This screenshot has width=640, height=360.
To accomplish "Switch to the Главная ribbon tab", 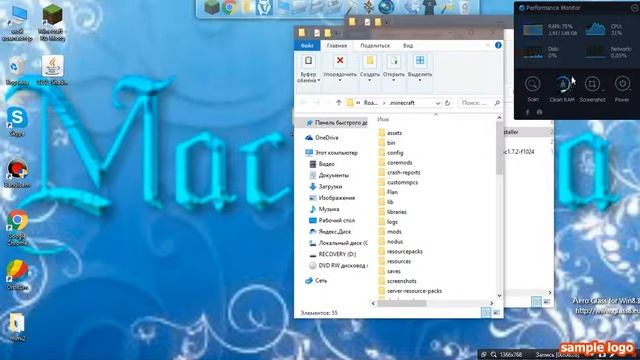I will click(x=337, y=46).
